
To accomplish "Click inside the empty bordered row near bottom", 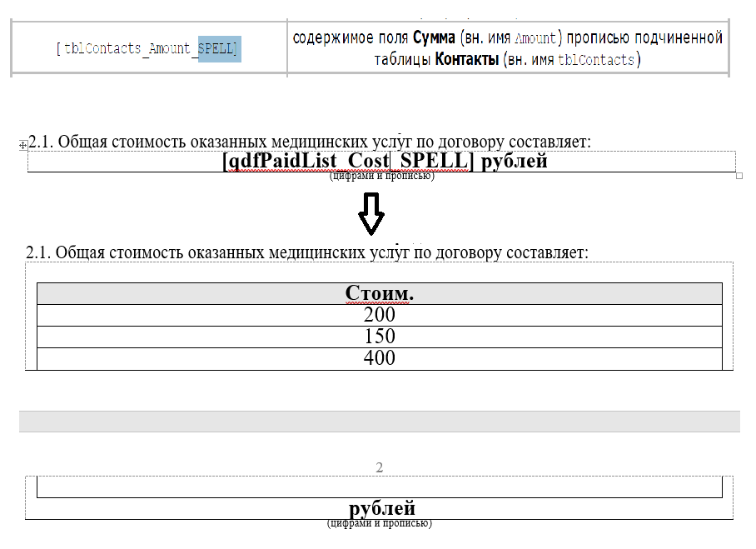I will click(379, 486).
